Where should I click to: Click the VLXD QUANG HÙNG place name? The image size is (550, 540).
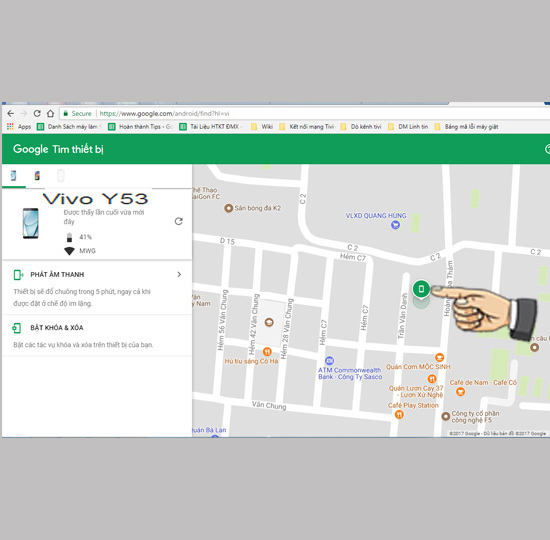pos(376,215)
